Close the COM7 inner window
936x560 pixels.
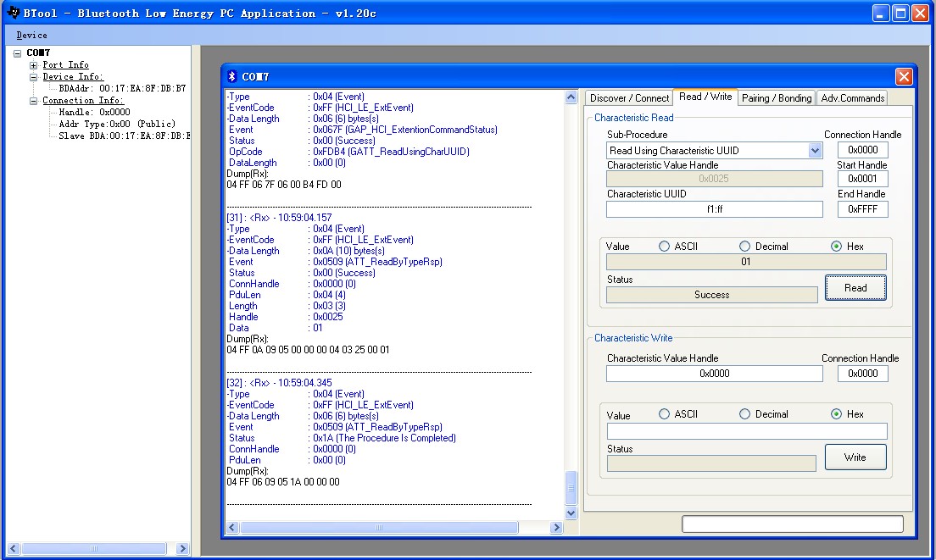tap(904, 76)
